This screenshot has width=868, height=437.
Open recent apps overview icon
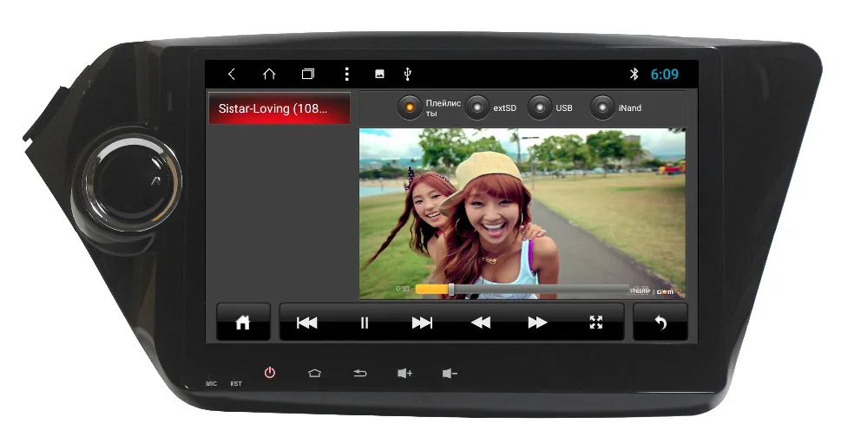tap(308, 74)
